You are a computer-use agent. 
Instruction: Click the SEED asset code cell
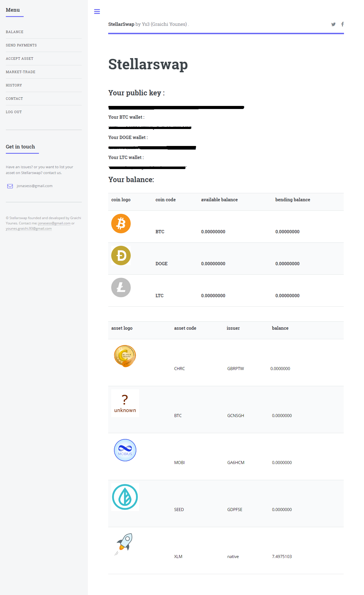pos(179,510)
